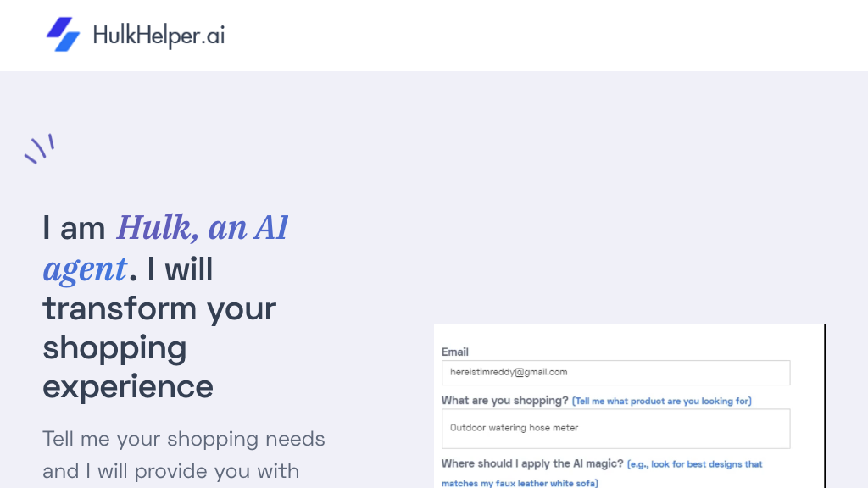Click the HulkHelper blue logo icon
Screen dimensions: 868x488
(63, 35)
